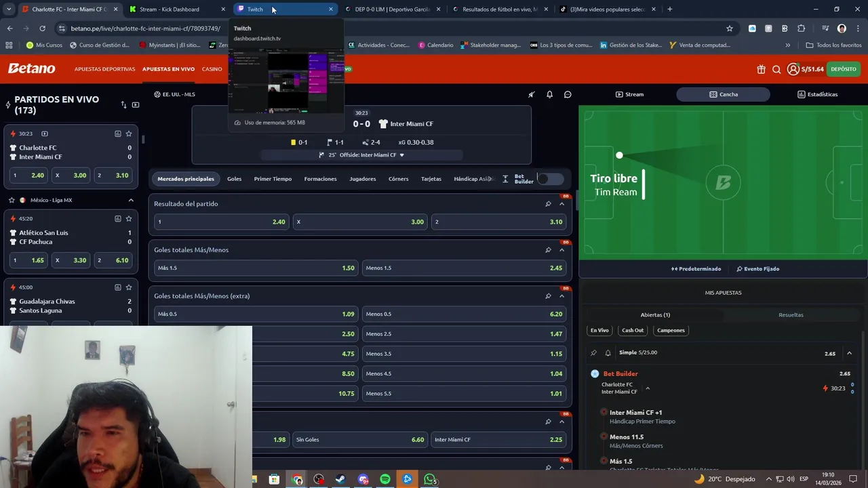Screen dimensions: 868x488
Task: Open stats icon on Charlotte FC match card
Action: click(117, 134)
